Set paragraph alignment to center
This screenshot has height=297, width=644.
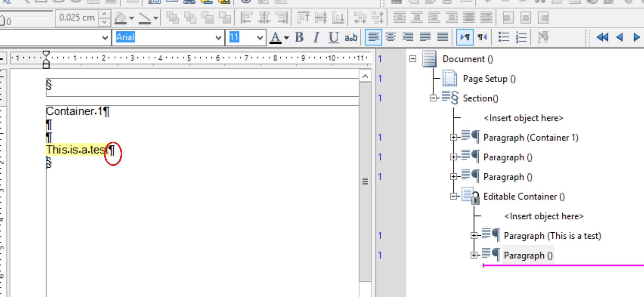[391, 37]
